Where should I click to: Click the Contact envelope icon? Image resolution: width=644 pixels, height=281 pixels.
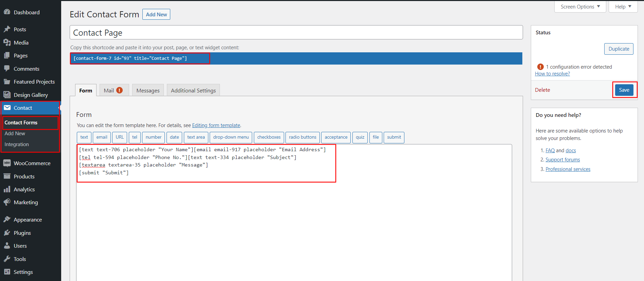click(x=7, y=108)
